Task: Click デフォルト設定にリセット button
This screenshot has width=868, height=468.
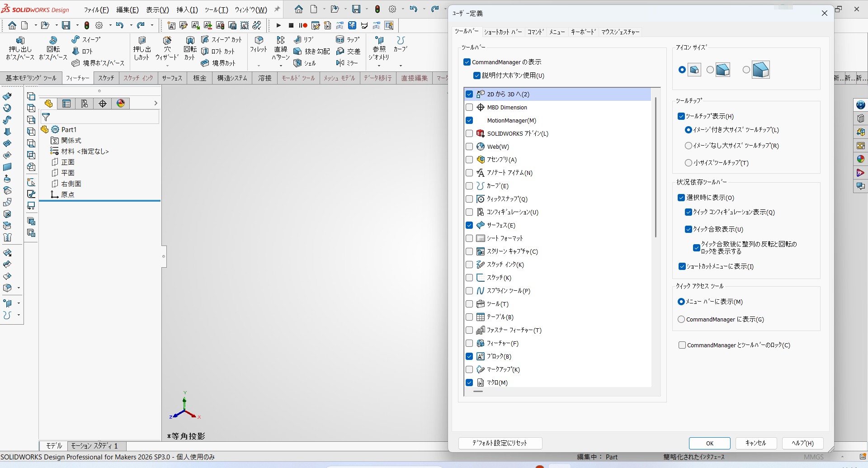Action: click(500, 443)
